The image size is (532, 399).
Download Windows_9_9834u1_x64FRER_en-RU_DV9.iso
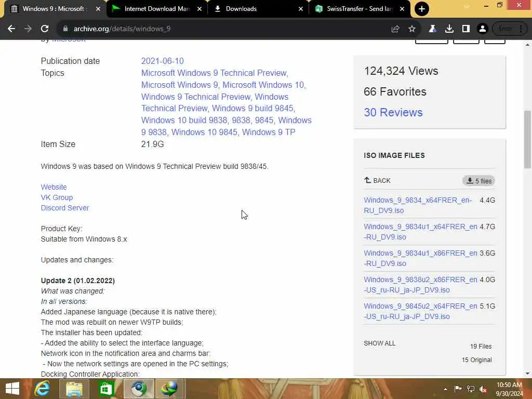click(420, 232)
